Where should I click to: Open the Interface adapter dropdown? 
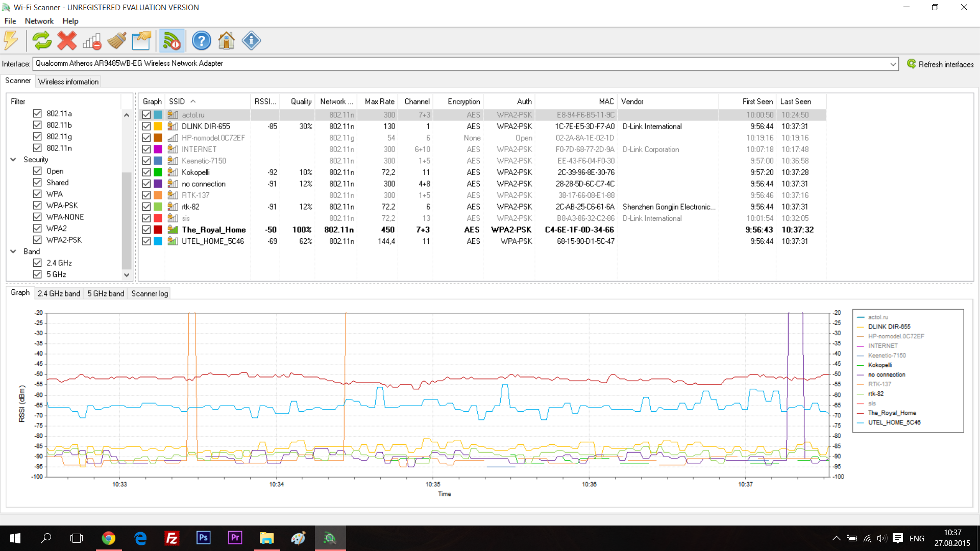click(893, 64)
